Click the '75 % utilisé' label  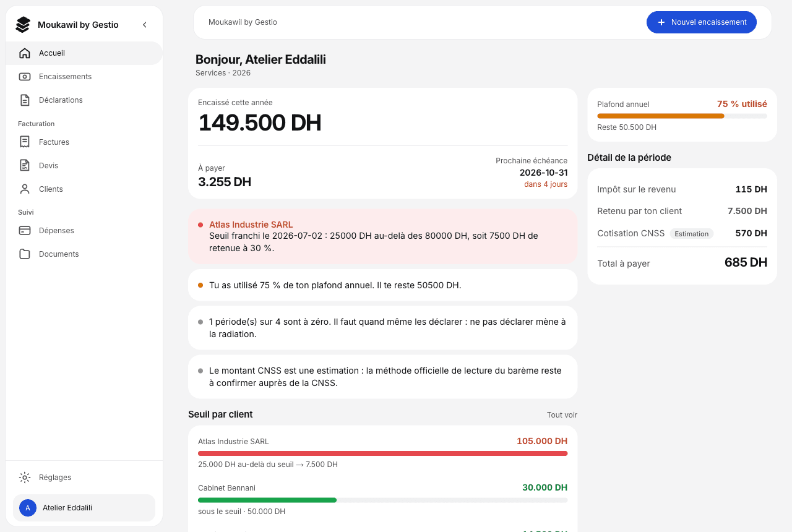pos(742,104)
